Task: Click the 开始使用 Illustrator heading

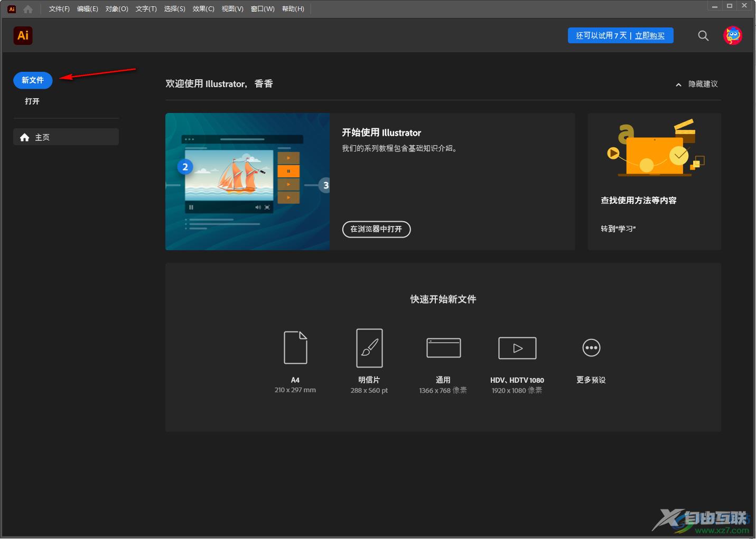Action: click(x=381, y=133)
